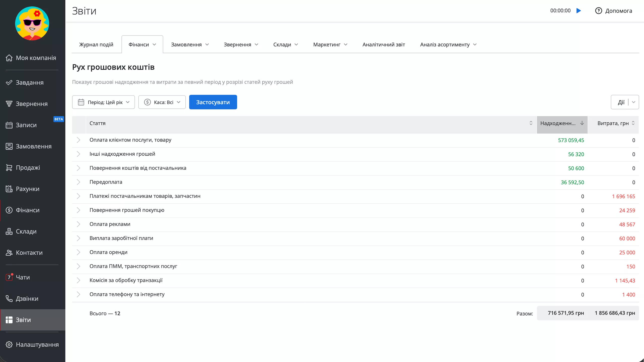Start the timer play button
644x362 pixels.
point(579,11)
